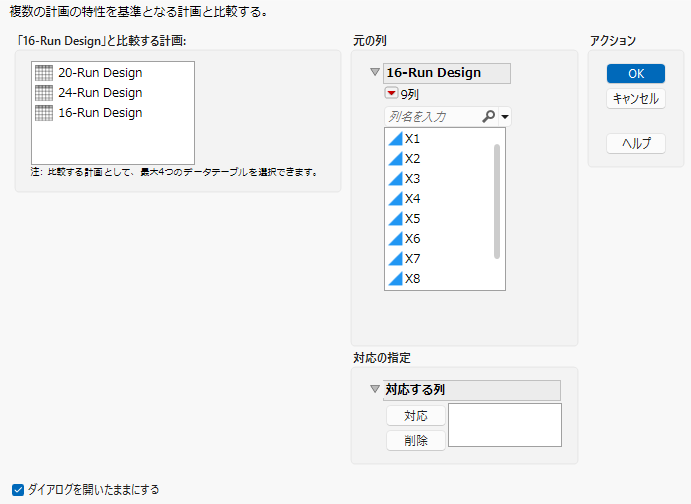
Task: Click the magnifier search icon
Action: (488, 117)
